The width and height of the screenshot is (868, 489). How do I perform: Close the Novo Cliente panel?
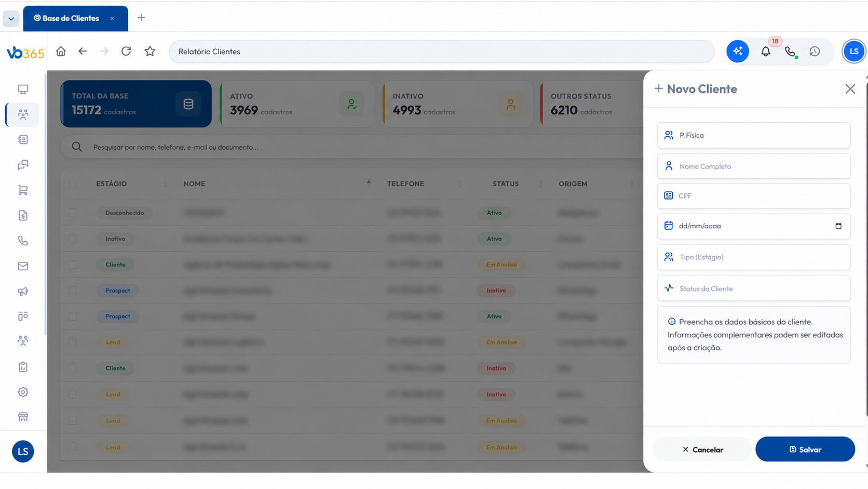[x=850, y=89]
